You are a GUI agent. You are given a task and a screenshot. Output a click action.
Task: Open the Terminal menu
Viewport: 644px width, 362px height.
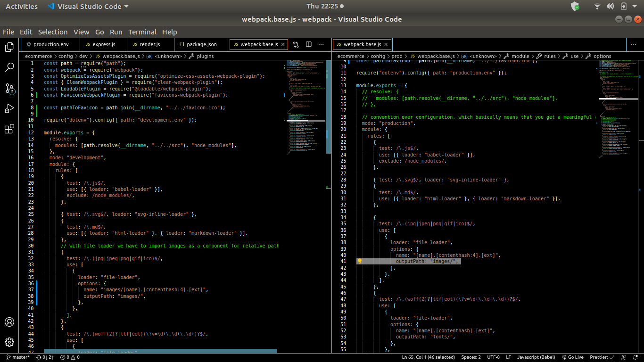click(x=142, y=32)
